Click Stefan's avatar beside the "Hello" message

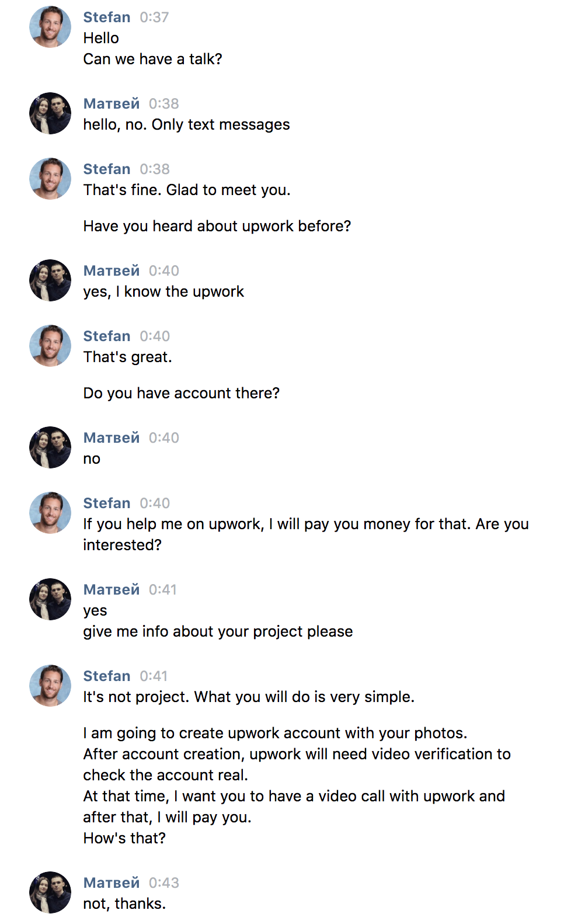point(50,27)
